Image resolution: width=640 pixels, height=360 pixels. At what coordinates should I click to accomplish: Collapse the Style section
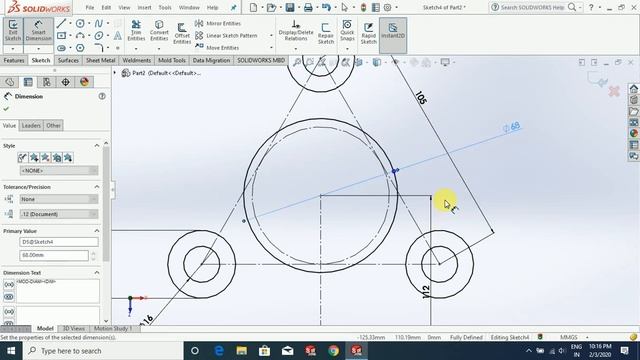pos(97,146)
